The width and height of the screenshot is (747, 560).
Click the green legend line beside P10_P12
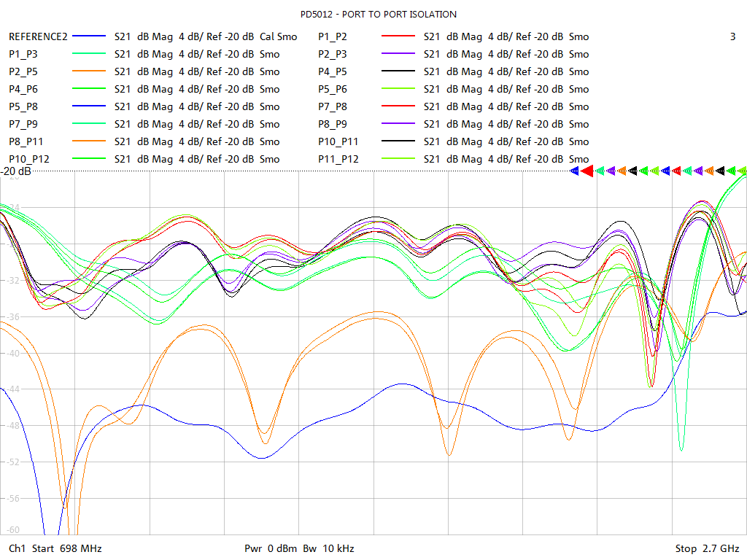point(88,158)
